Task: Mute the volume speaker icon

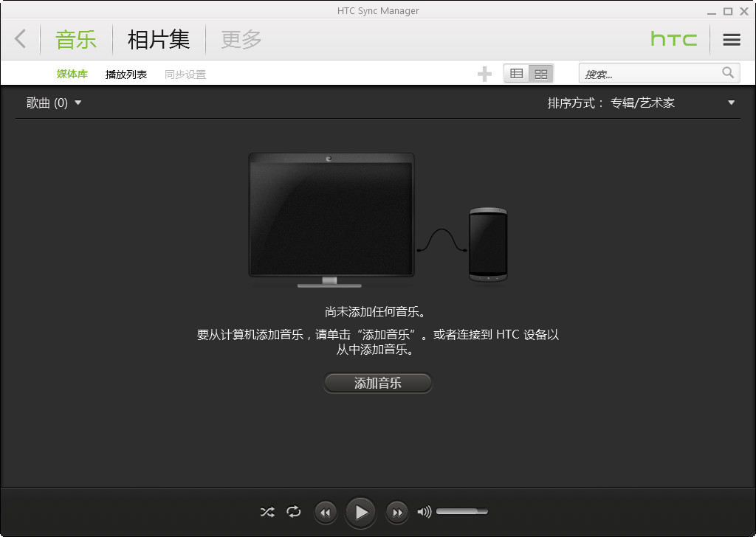Action: pyautogui.click(x=425, y=511)
